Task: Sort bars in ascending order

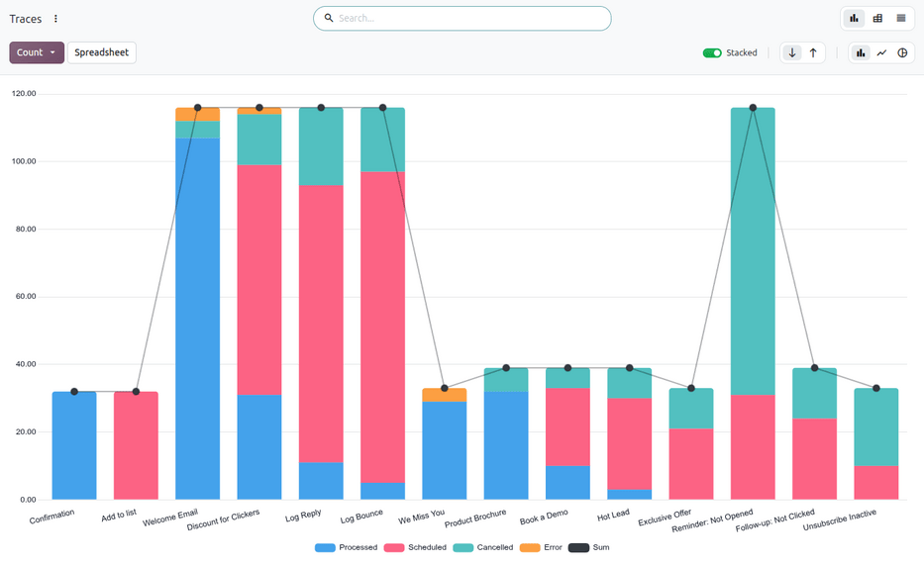Action: pyautogui.click(x=813, y=53)
